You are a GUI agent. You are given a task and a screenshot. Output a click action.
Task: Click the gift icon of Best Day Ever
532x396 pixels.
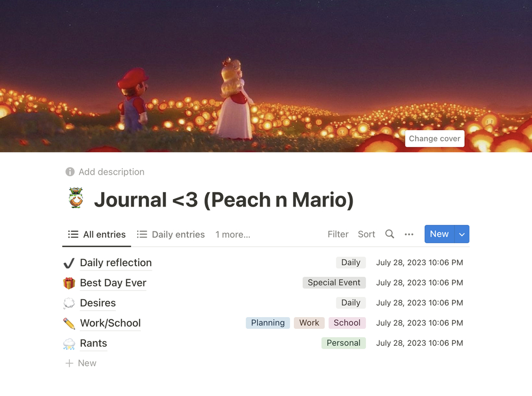click(69, 283)
